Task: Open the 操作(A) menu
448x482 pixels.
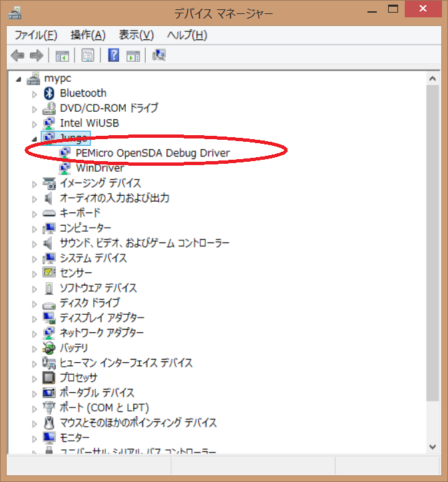Action: point(88,35)
